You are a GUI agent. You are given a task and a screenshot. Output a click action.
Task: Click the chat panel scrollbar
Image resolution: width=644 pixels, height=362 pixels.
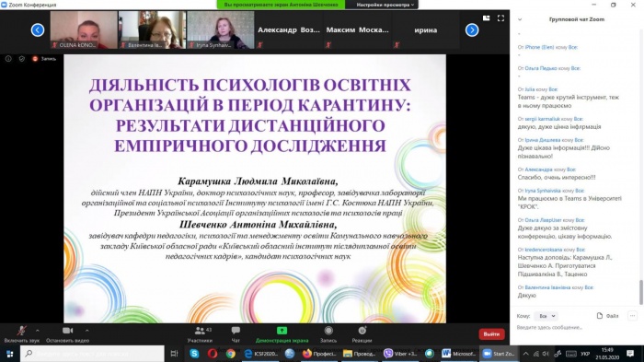pos(640,292)
